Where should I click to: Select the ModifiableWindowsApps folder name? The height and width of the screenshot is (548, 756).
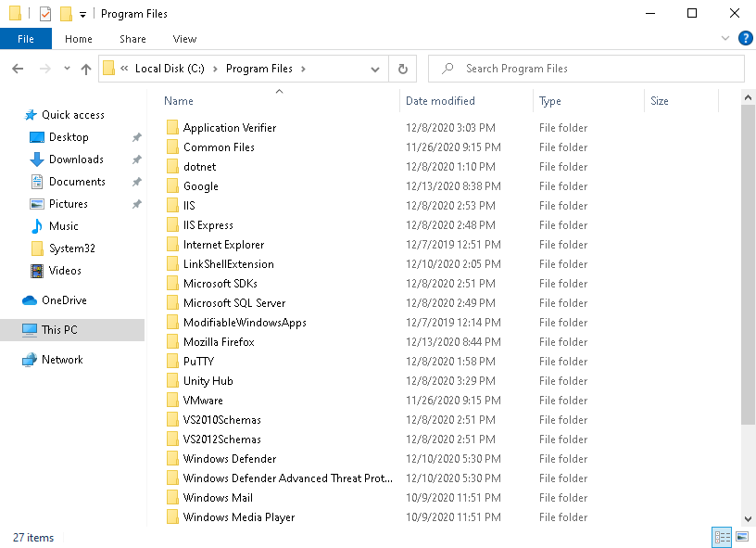click(x=245, y=323)
